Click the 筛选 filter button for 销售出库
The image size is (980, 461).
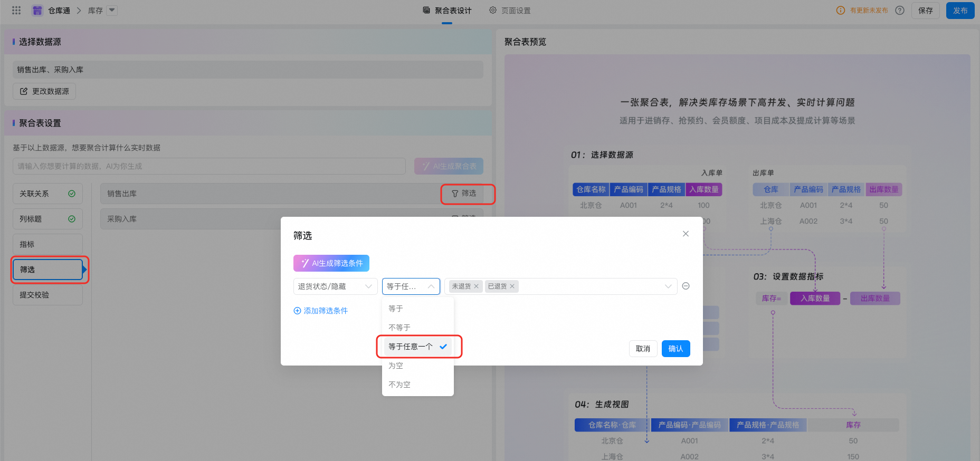[x=464, y=194]
